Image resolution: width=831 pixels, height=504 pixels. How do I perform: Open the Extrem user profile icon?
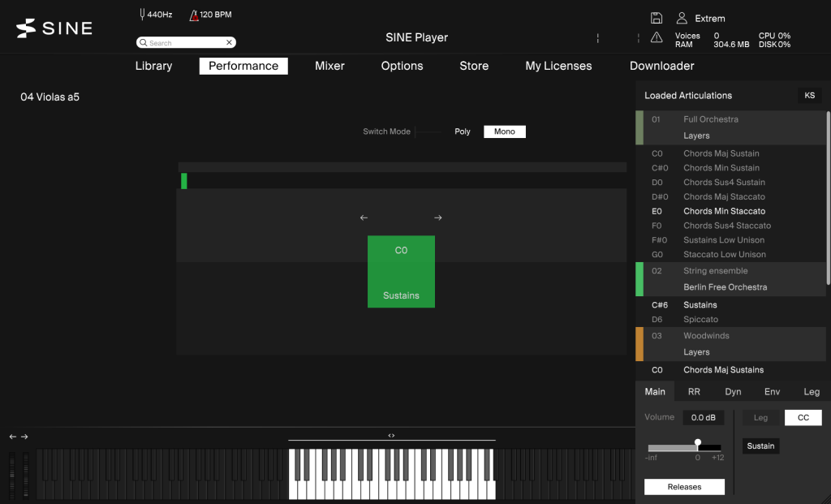tap(682, 18)
